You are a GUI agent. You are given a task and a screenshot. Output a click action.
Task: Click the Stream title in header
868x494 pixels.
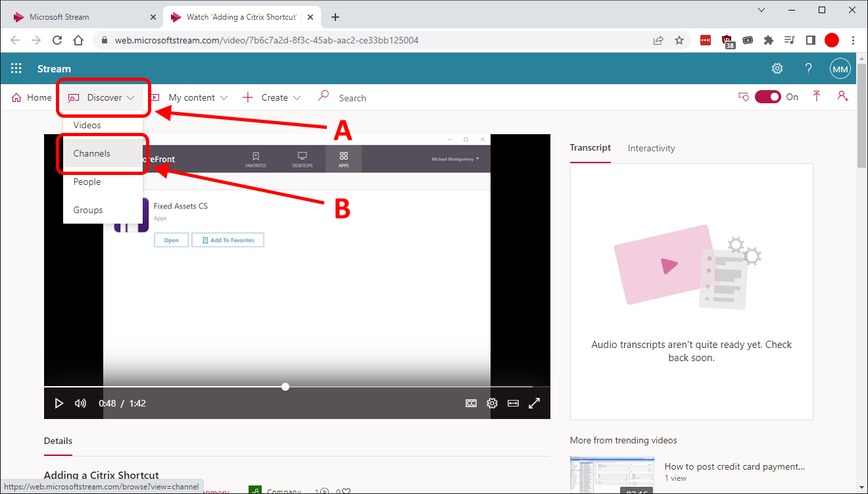pyautogui.click(x=54, y=68)
